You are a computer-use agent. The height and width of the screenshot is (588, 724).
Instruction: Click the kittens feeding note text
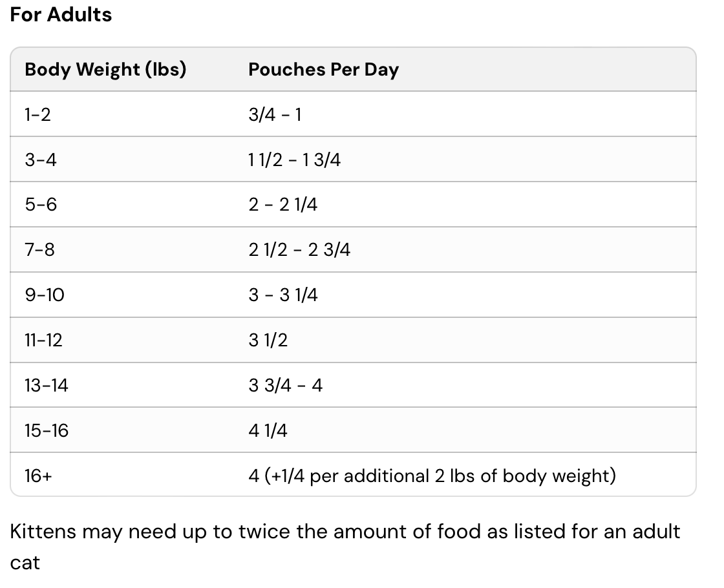click(345, 532)
